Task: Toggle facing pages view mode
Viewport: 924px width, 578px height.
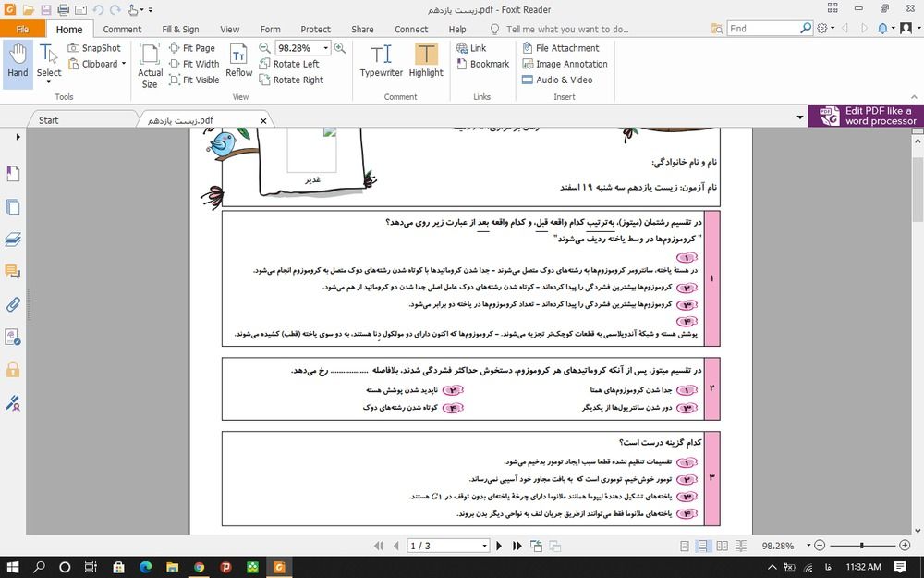Action: 722,547
